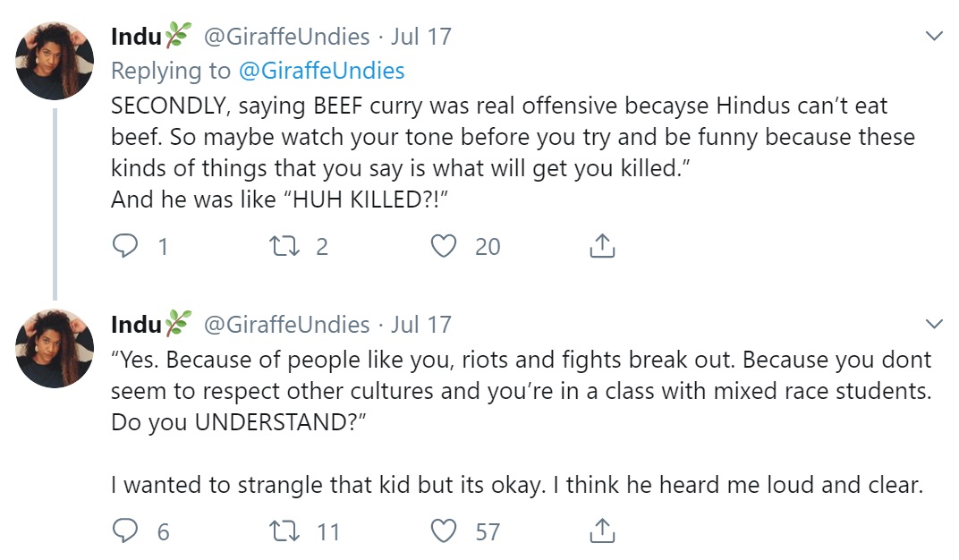This screenshot has height=560, width=959.
Task: Share the second tweet via share icon
Action: point(602,530)
